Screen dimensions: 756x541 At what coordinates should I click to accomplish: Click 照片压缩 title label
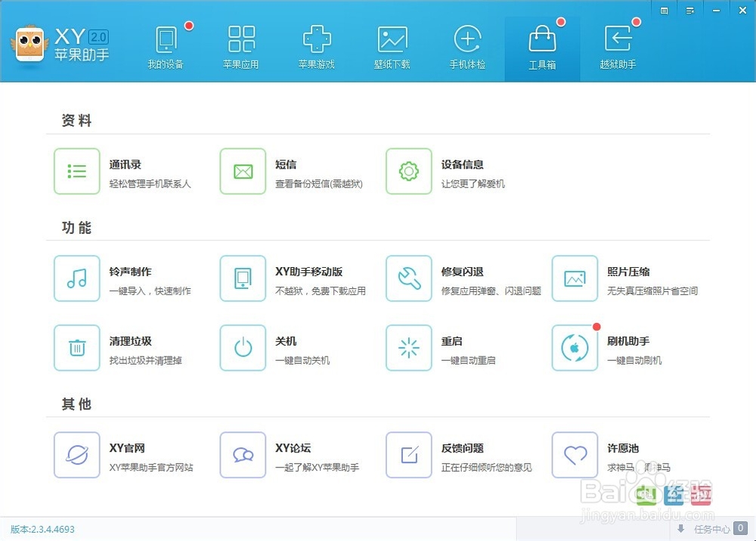click(x=628, y=272)
